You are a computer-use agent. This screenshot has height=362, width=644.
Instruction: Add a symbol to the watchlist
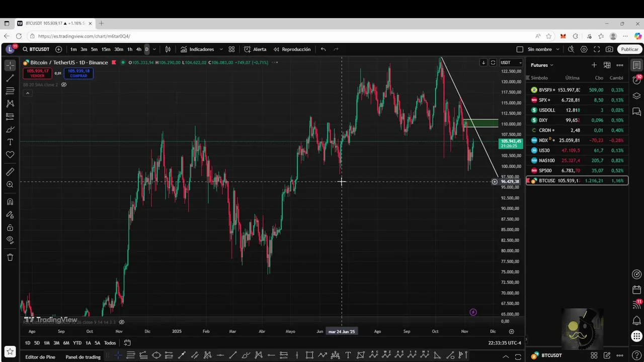point(594,65)
